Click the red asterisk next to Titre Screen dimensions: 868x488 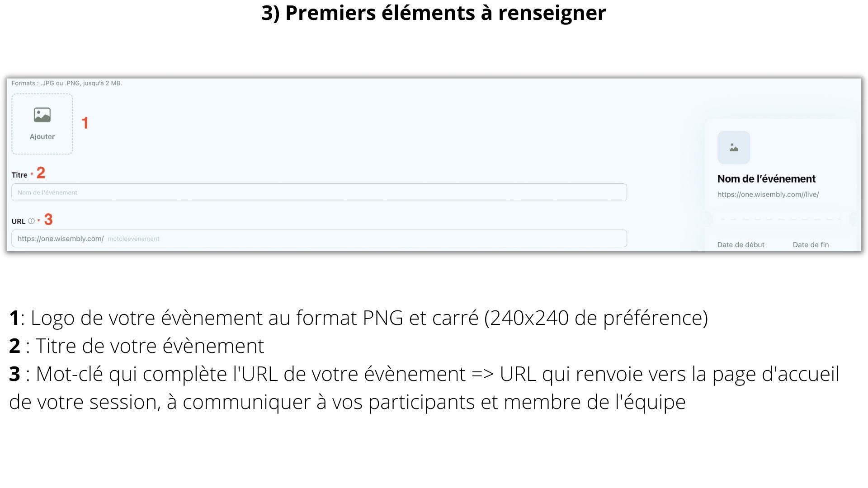pos(32,175)
